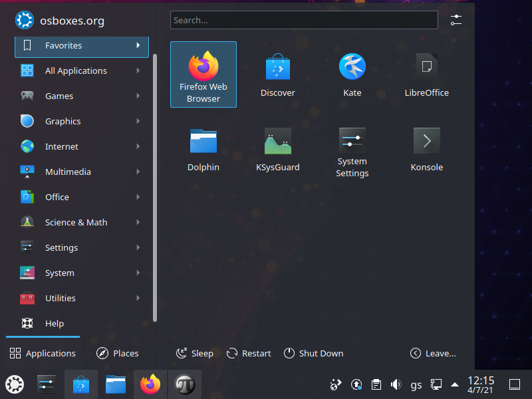Select the Applications tab
The width and height of the screenshot is (532, 399).
tap(43, 353)
